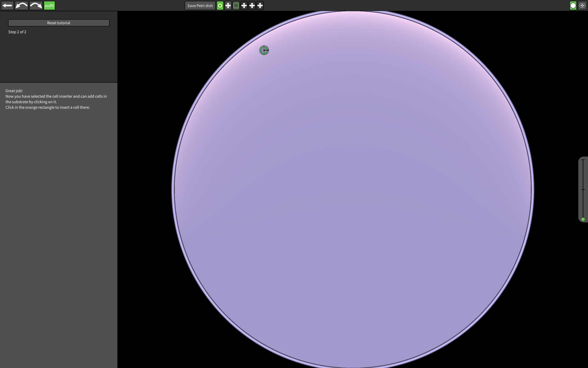Click the green asdf0 label
The height and width of the screenshot is (368, 588).
49,6
